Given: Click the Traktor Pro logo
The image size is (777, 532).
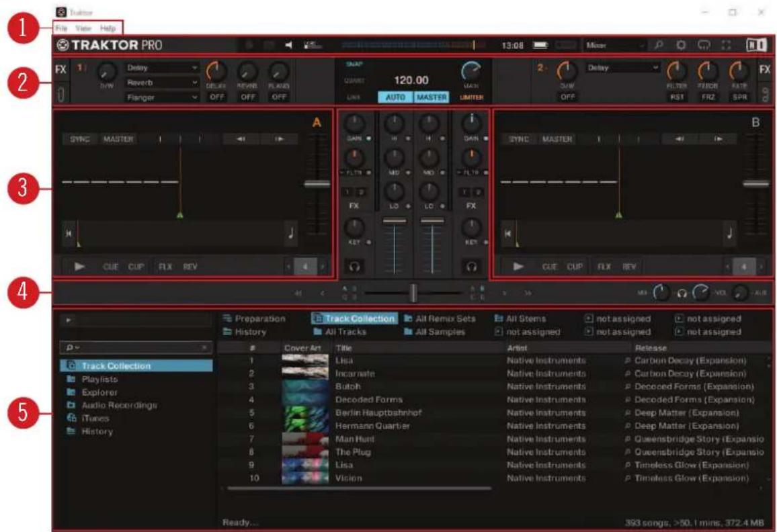Looking at the screenshot, I should point(110,45).
